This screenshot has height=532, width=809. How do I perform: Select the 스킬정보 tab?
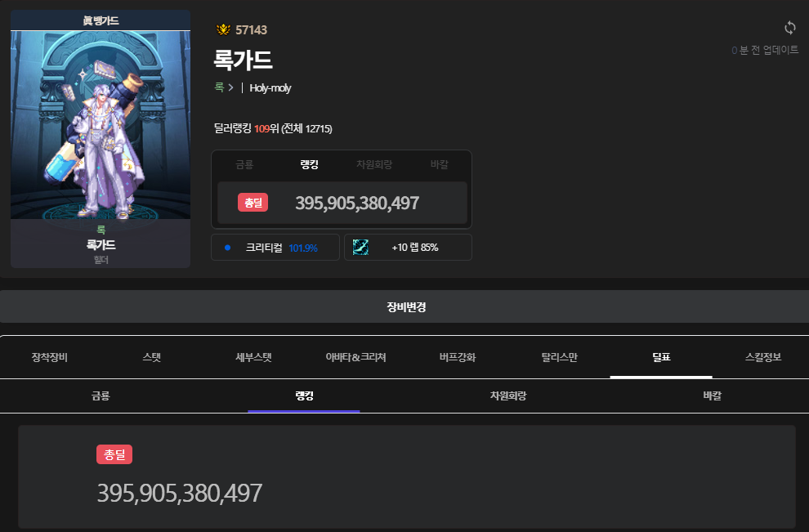tap(763, 357)
